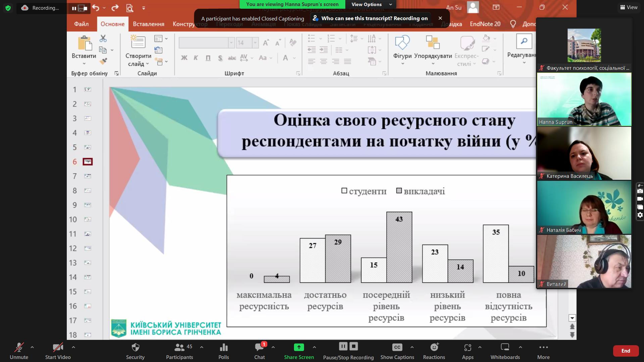Click the green Share Screen icon
The width and height of the screenshot is (644, 362).
click(x=299, y=348)
